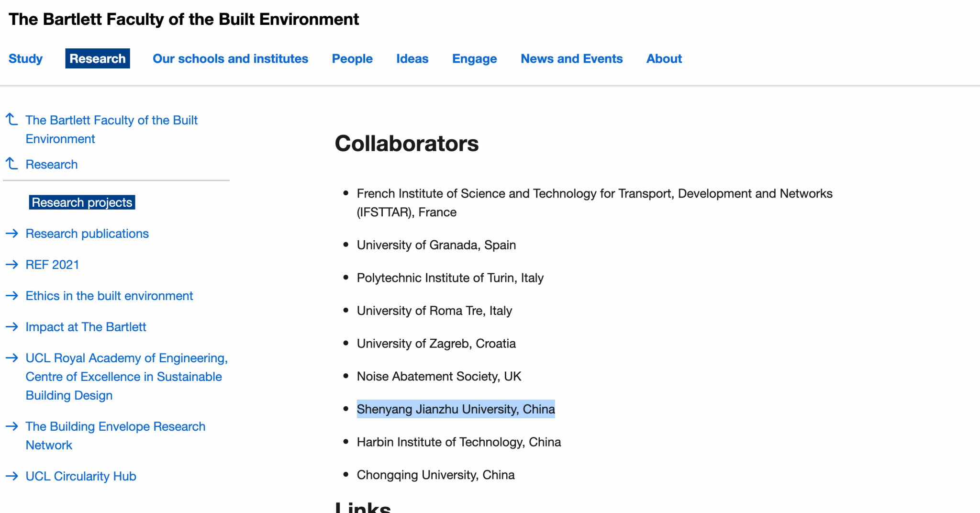Click the arrow icon next to UCL Circularity Hub
980x513 pixels.
coord(12,476)
